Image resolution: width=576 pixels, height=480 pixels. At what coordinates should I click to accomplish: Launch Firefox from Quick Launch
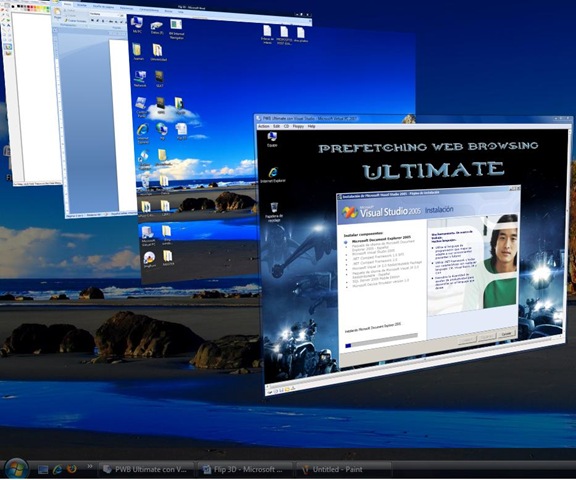pos(72,469)
